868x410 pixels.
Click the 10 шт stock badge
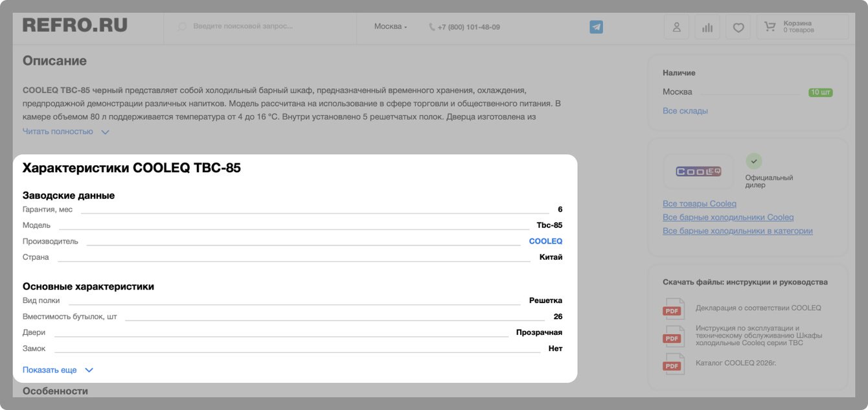click(820, 92)
